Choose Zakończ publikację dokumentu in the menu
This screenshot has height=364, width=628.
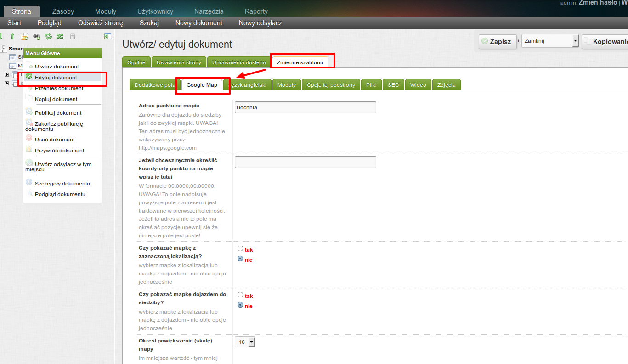tap(54, 126)
